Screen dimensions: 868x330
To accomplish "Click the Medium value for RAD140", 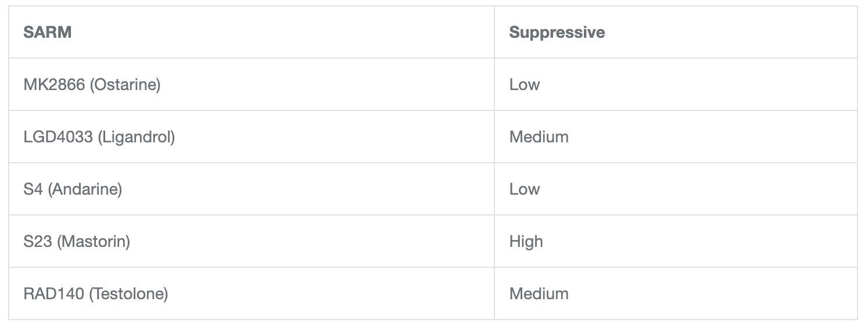I will click(539, 294).
